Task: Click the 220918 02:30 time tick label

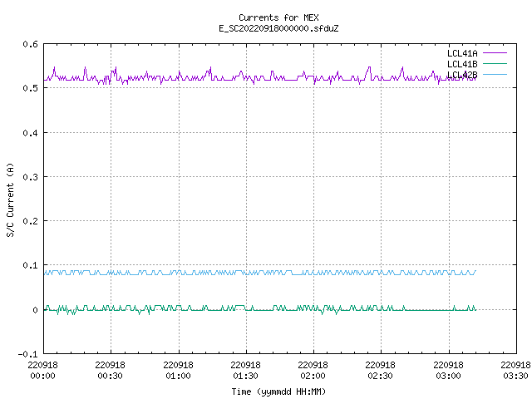Action: pyautogui.click(x=380, y=370)
